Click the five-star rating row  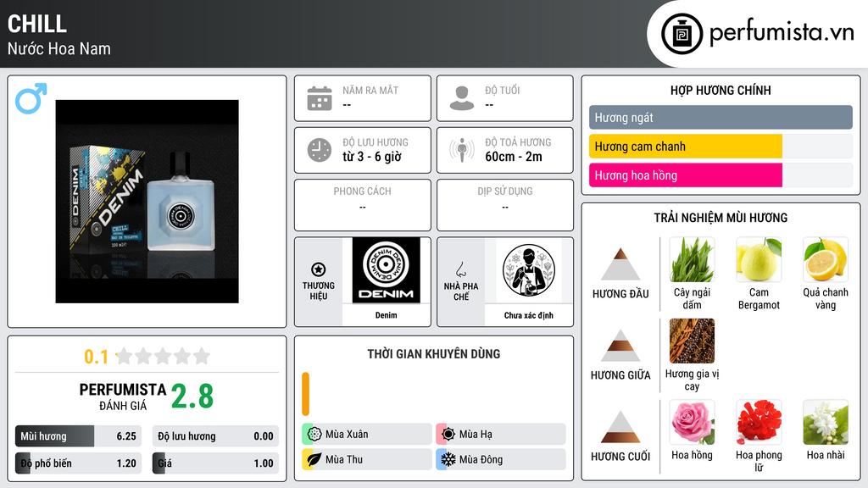[163, 356]
